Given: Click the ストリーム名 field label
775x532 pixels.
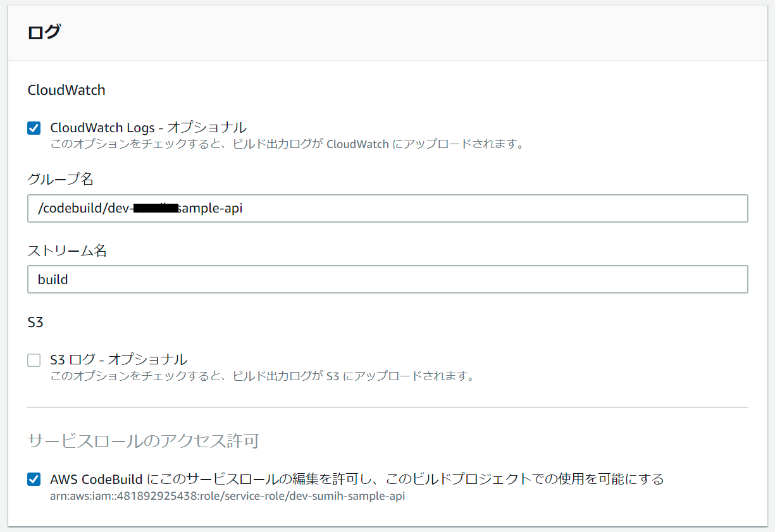Looking at the screenshot, I should (x=67, y=251).
